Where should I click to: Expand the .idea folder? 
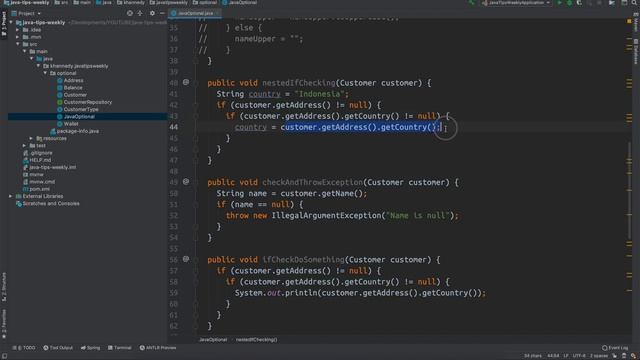click(18, 30)
